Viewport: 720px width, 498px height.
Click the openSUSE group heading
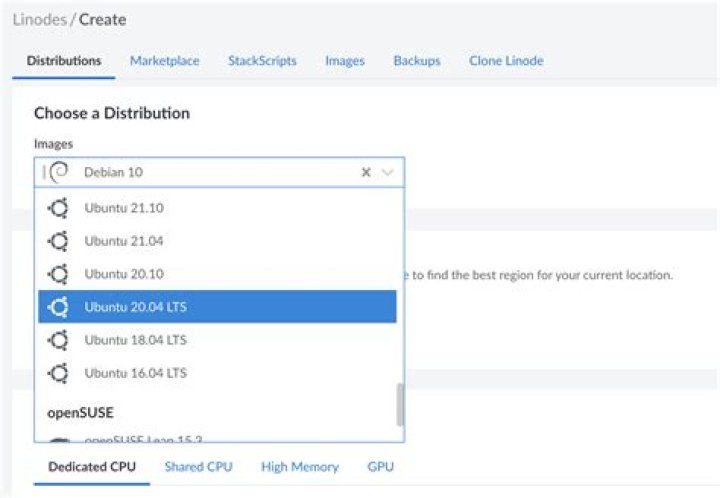pyautogui.click(x=80, y=413)
